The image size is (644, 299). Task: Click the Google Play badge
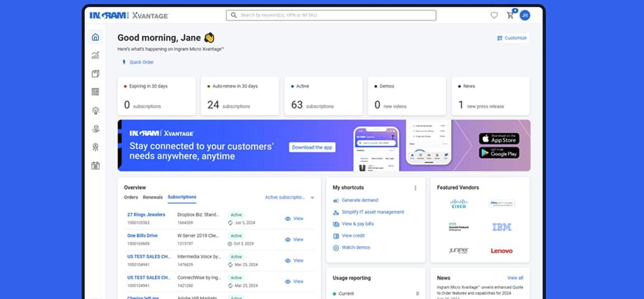[499, 153]
